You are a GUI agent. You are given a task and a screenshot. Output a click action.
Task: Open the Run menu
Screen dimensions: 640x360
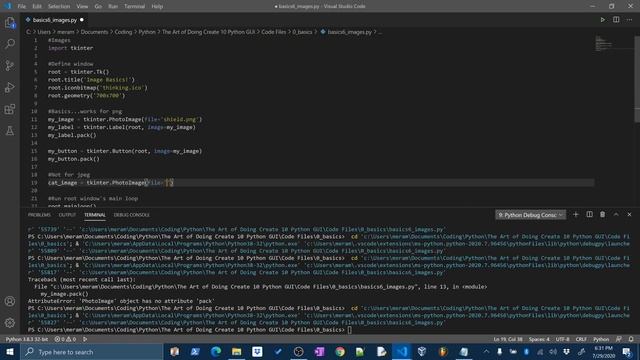113,6
